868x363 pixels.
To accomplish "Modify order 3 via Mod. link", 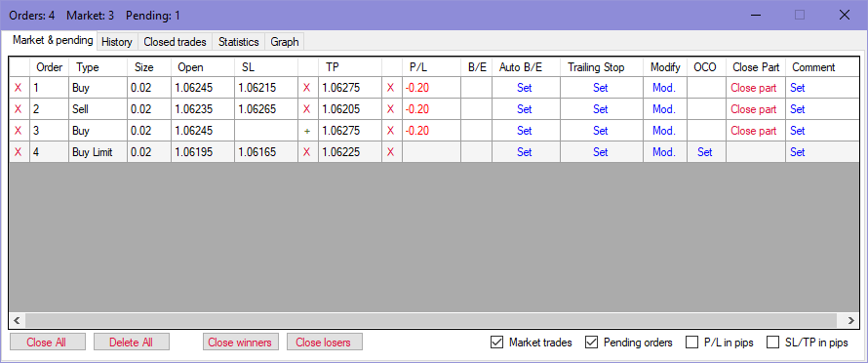I will pyautogui.click(x=664, y=131).
